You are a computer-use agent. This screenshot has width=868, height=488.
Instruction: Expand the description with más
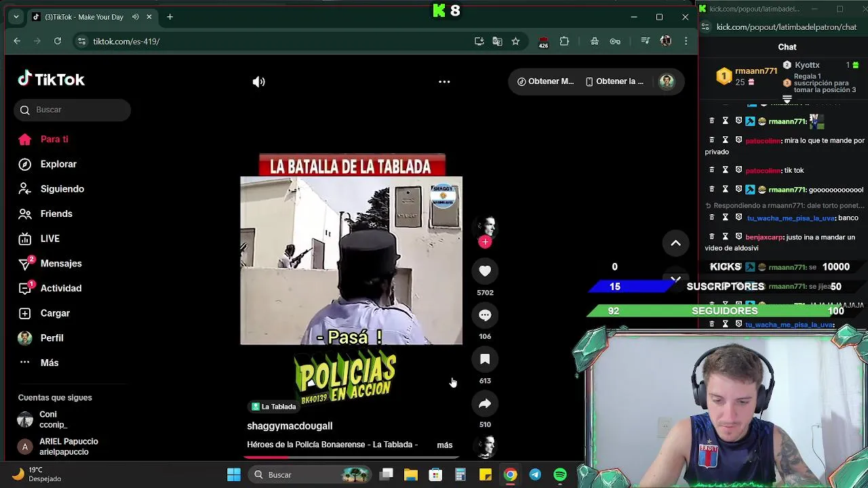[445, 445]
